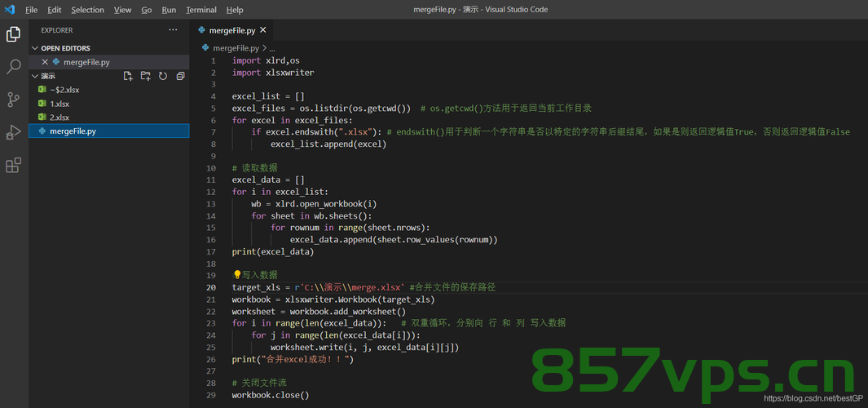Image resolution: width=868 pixels, height=408 pixels.
Task: Click the merge.xlsx path string on line 20
Action: [x=351, y=287]
